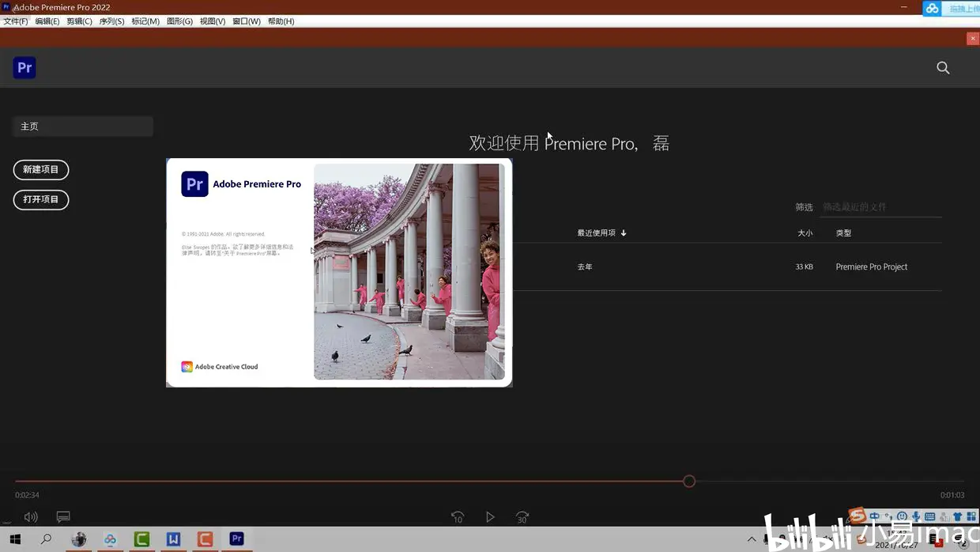Screen dimensions: 980x552
Task: Open the Word app in taskbar
Action: [x=173, y=539]
